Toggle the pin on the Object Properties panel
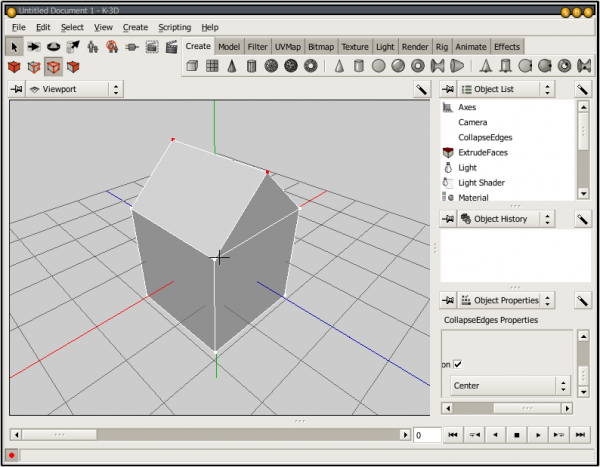This screenshot has width=600, height=467. point(448,300)
